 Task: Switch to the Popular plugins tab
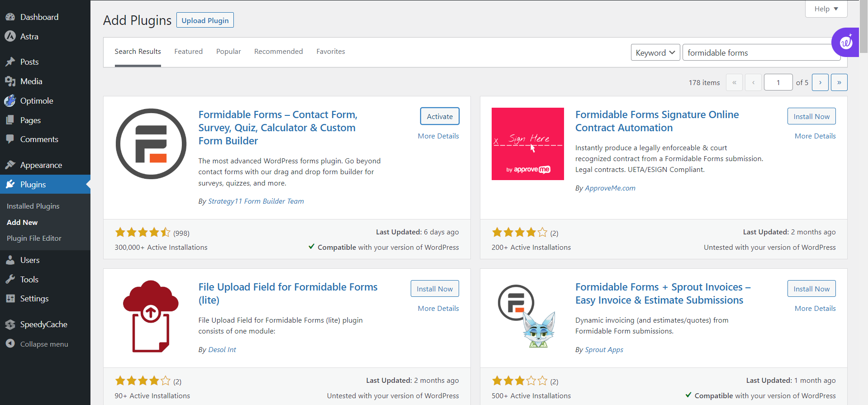tap(228, 52)
